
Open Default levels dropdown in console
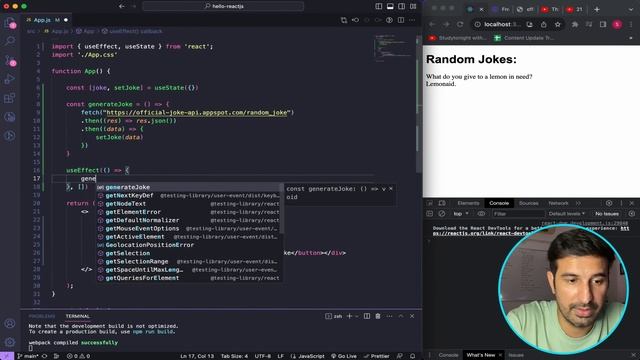tap(567, 214)
